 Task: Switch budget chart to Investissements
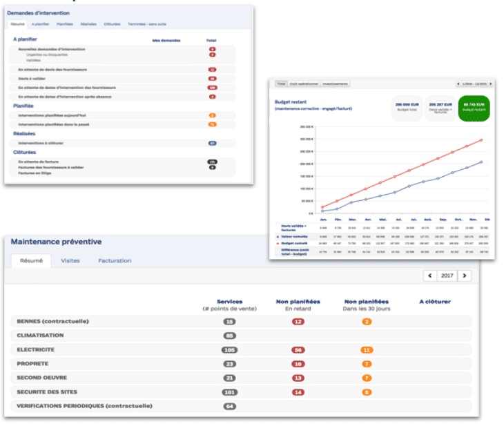tap(335, 84)
